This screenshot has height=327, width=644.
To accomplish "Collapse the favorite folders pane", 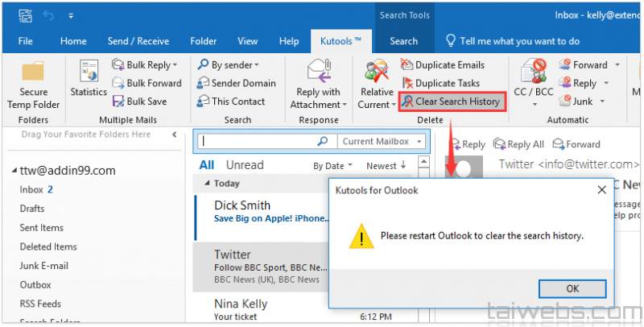I will coord(175,135).
